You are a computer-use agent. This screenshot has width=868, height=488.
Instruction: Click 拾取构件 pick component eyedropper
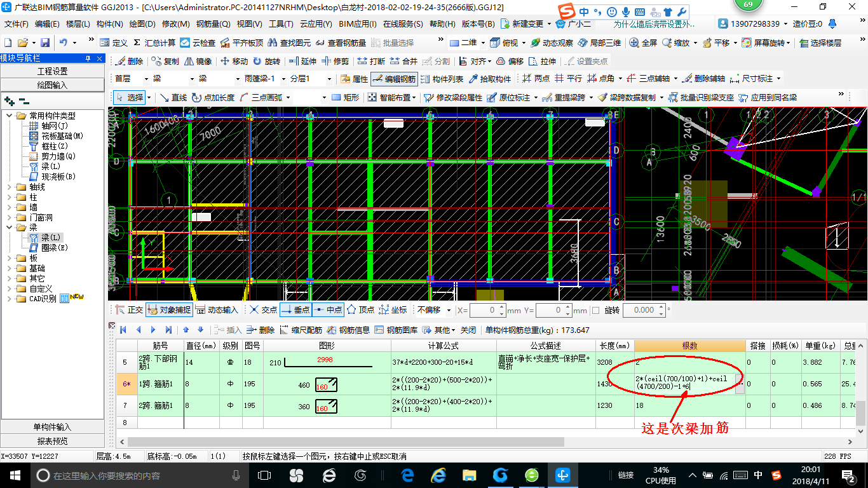(489, 79)
